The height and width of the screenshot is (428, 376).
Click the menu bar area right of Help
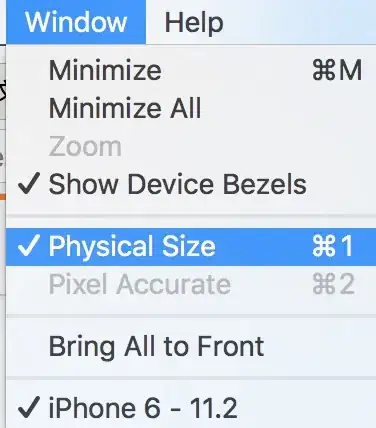pyautogui.click(x=300, y=22)
